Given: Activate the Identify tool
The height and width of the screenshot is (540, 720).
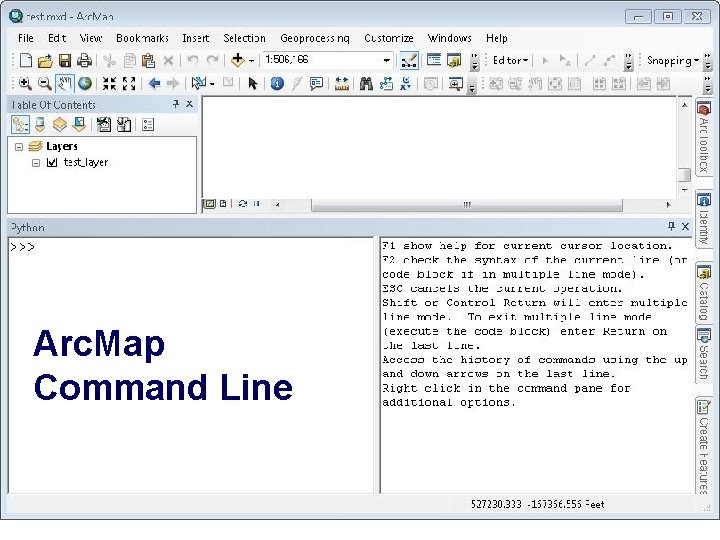Looking at the screenshot, I should pos(277,84).
